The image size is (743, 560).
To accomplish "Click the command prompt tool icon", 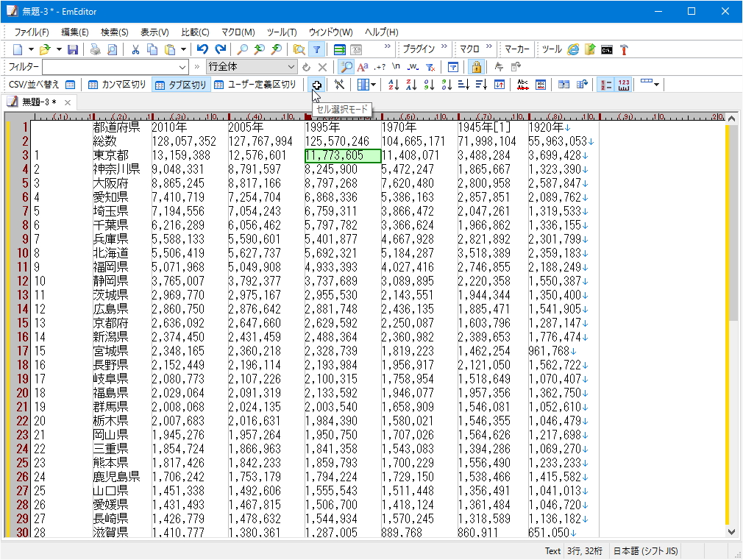I will click(x=607, y=49).
